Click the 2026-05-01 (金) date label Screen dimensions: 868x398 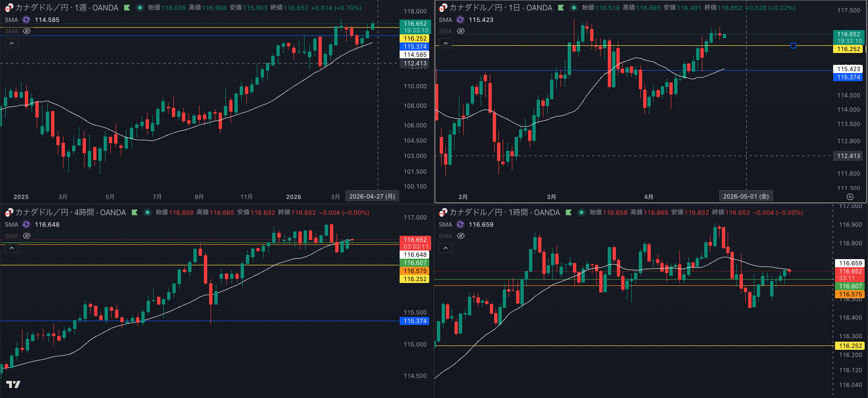pyautogui.click(x=746, y=197)
